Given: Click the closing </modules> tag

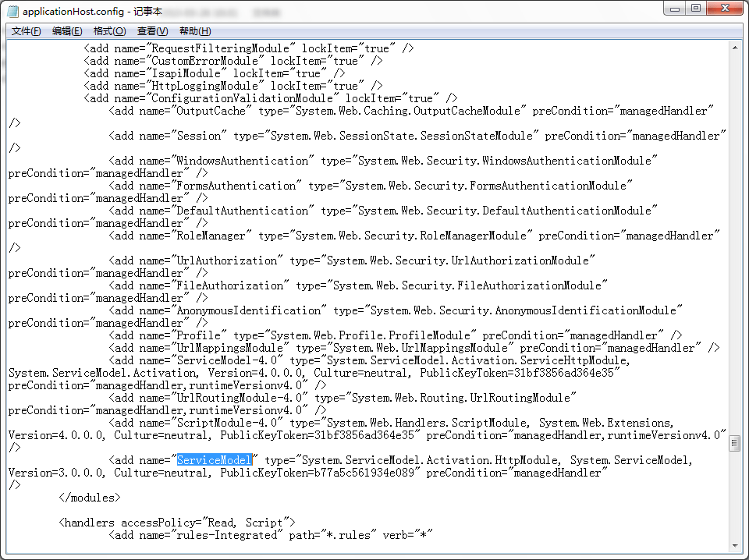Looking at the screenshot, I should point(88,497).
